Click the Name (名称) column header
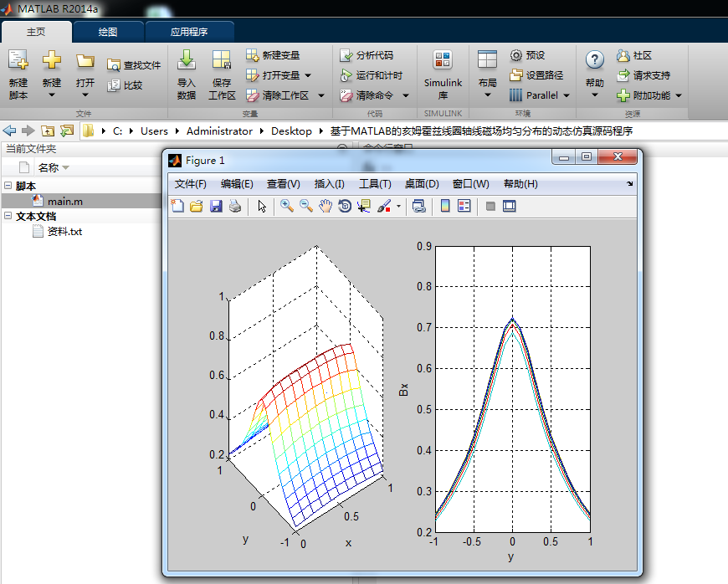Viewport: 728px width, 584px height. [49, 167]
